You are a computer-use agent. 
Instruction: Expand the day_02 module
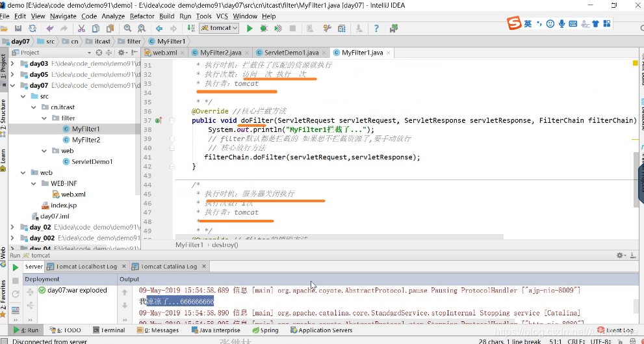(12, 227)
